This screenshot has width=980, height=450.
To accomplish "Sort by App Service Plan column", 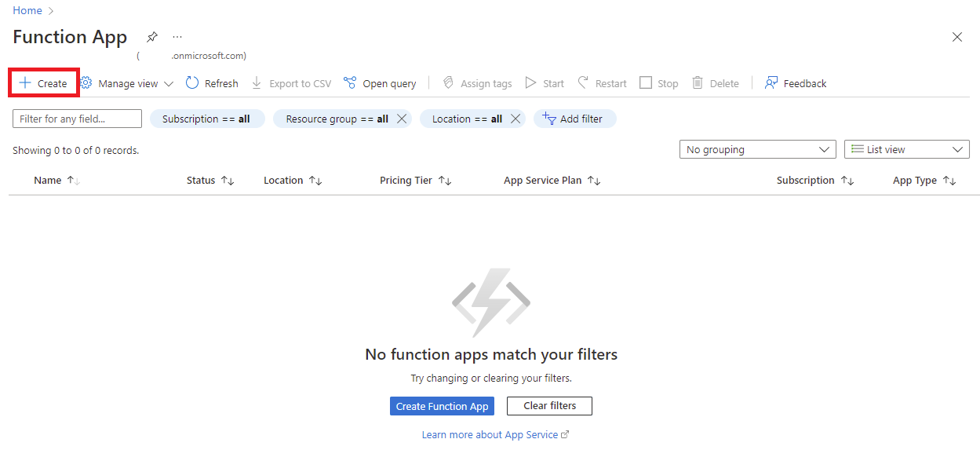I will [x=552, y=181].
